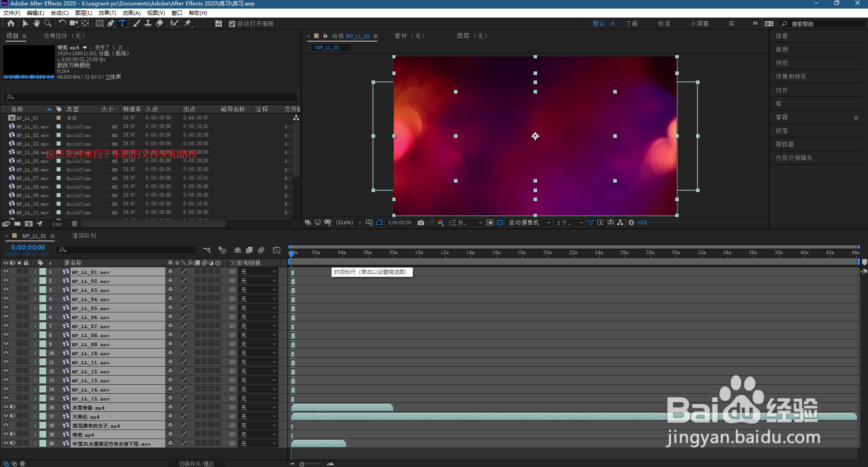Select the Brush tool
Viewport: 868px width, 467px height.
tap(137, 24)
